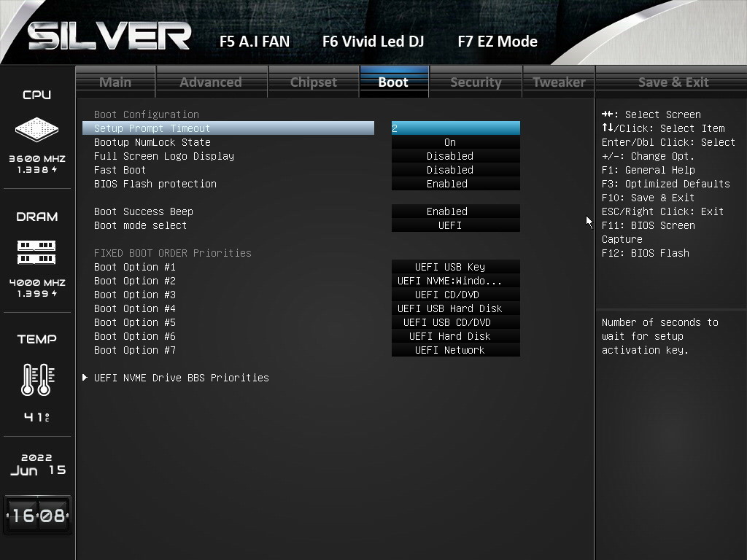The image size is (747, 560).
Task: Toggle the Bootup NumLock State value
Action: point(455,142)
